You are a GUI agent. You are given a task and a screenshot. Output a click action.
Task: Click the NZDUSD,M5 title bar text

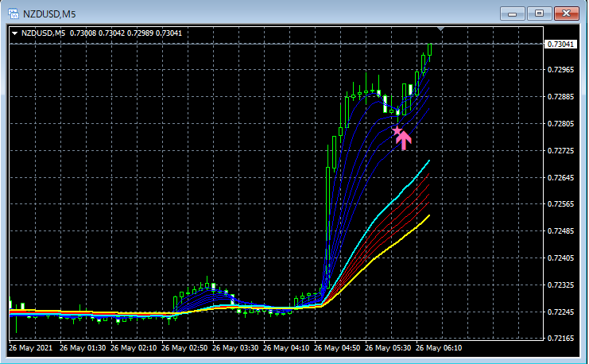tap(49, 14)
